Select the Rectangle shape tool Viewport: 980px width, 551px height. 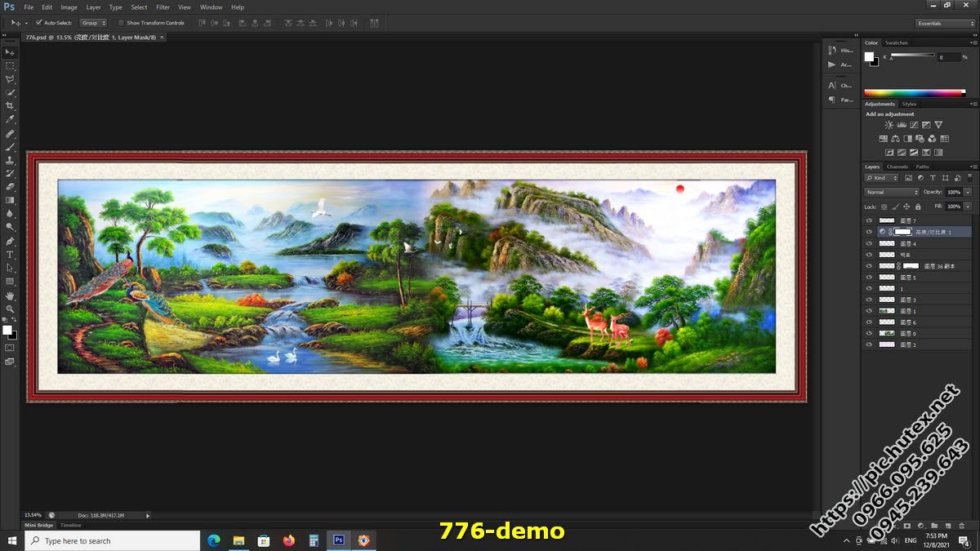[10, 282]
